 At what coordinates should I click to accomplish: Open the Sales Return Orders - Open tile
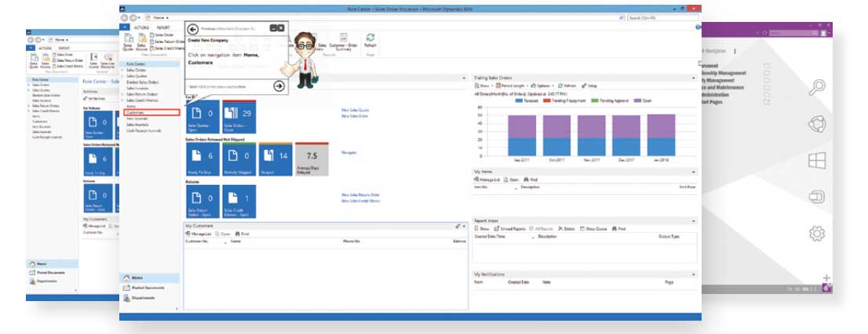tap(202, 201)
